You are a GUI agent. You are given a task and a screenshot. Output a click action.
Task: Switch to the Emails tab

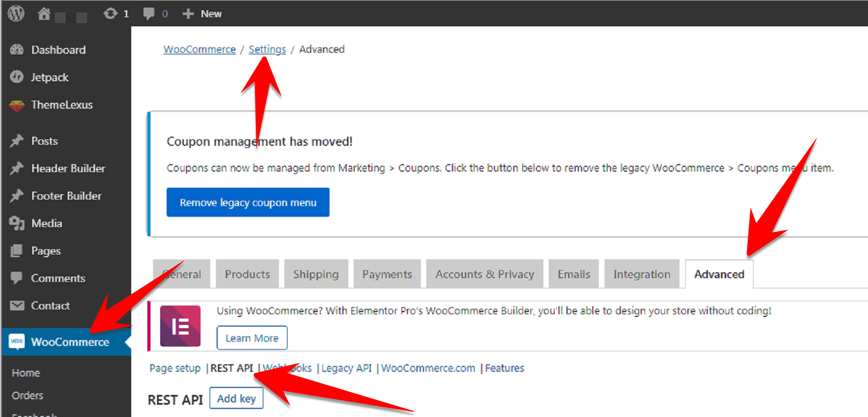pos(574,274)
